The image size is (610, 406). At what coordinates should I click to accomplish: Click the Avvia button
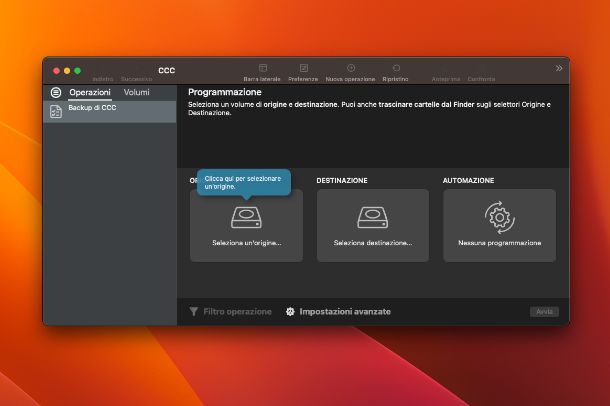click(x=544, y=312)
